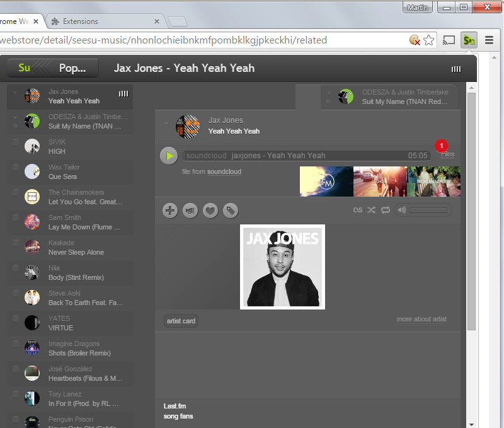Click the add-to-playlist plus icon

tap(170, 211)
